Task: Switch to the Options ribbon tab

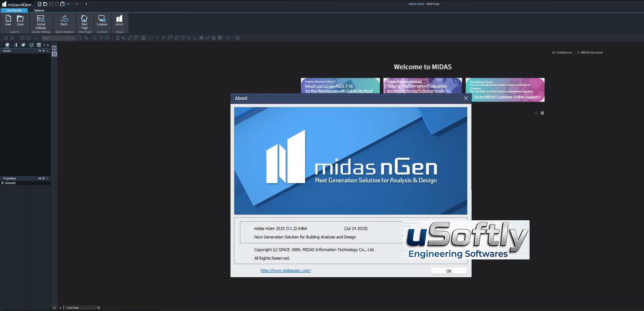Action: pos(39,10)
